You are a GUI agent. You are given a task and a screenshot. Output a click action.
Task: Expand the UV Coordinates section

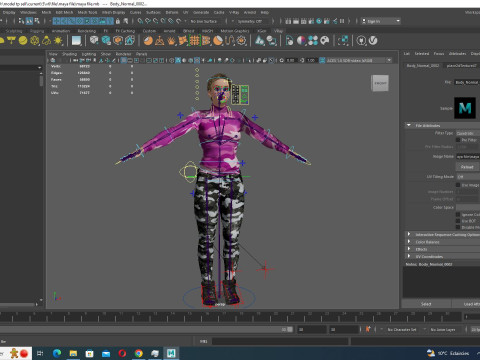coord(443,256)
